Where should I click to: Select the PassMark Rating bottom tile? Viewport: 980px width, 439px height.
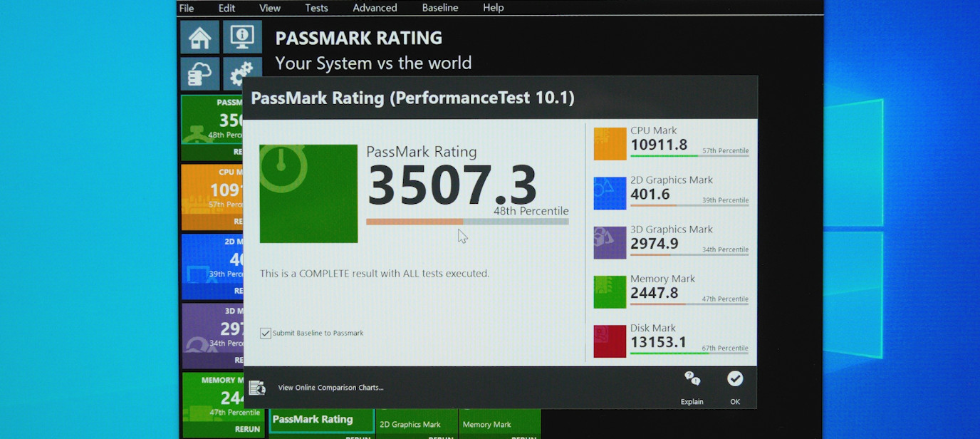pos(322,420)
